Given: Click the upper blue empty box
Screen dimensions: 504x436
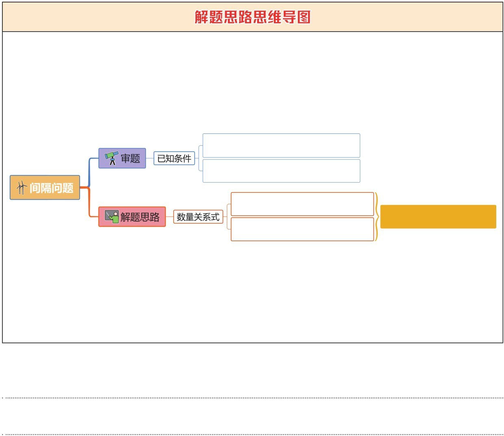Looking at the screenshot, I should (x=281, y=145).
